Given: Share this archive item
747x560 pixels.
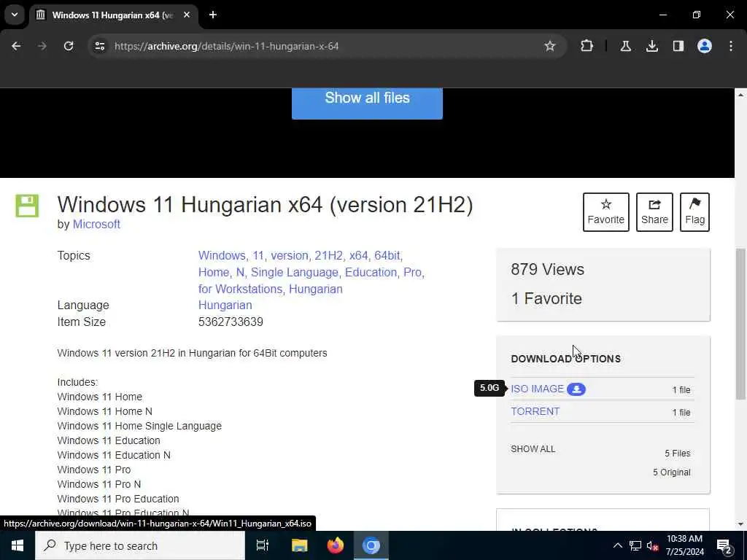Looking at the screenshot, I should click(654, 212).
